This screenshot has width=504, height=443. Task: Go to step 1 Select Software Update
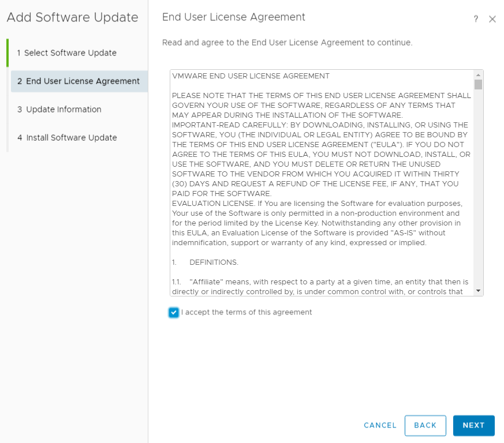click(67, 52)
